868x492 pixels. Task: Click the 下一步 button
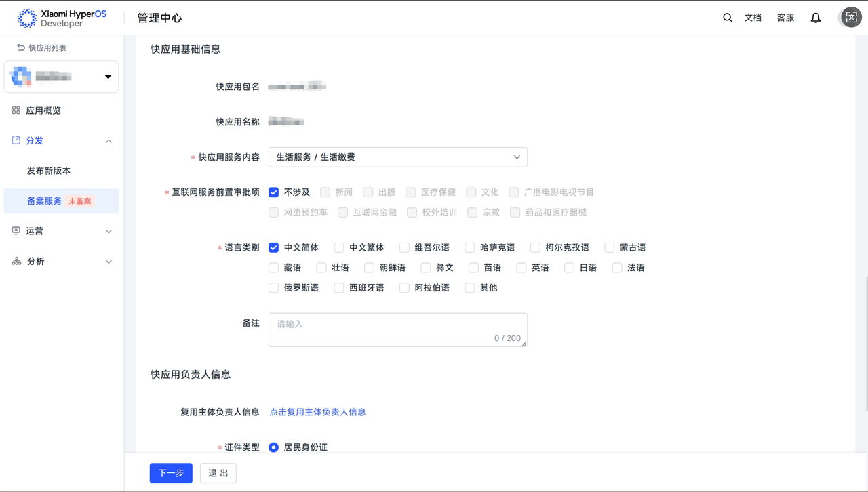click(171, 473)
